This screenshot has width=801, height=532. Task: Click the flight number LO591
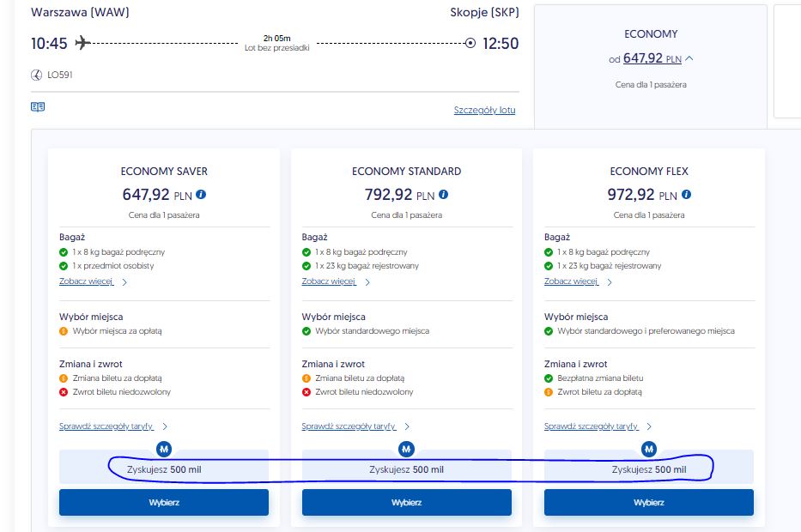coord(60,75)
